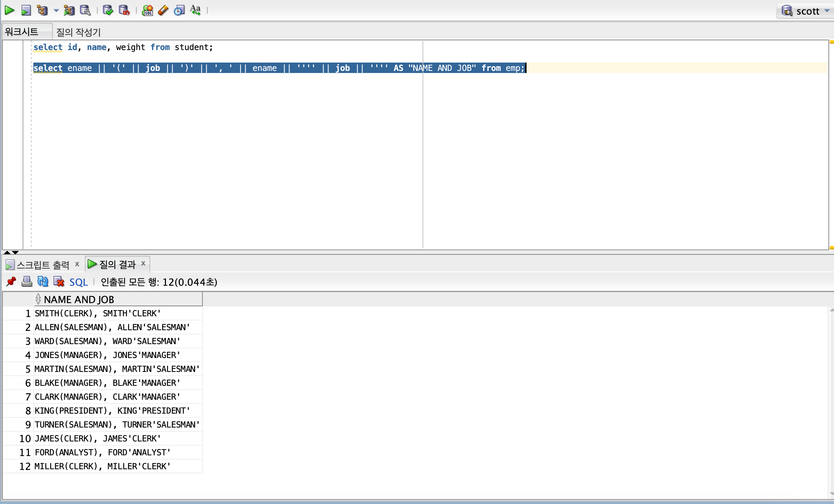Switch to the 질의 작성기 tab
The image size is (834, 504).
pyautogui.click(x=79, y=32)
